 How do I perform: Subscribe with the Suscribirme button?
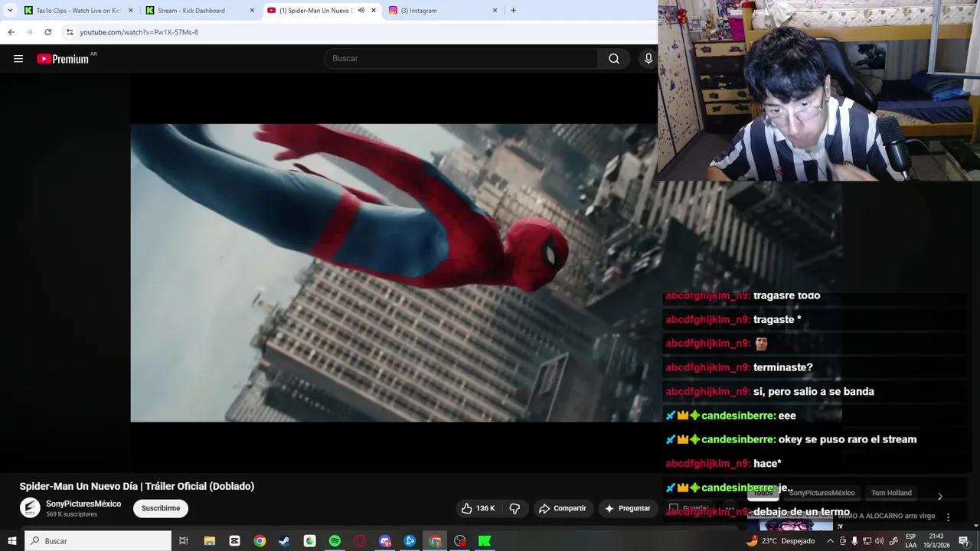coord(161,508)
